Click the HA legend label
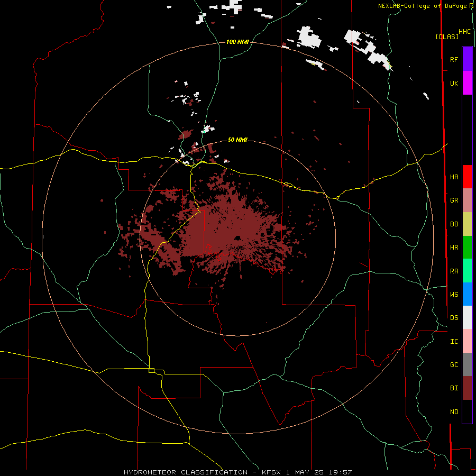 454,177
